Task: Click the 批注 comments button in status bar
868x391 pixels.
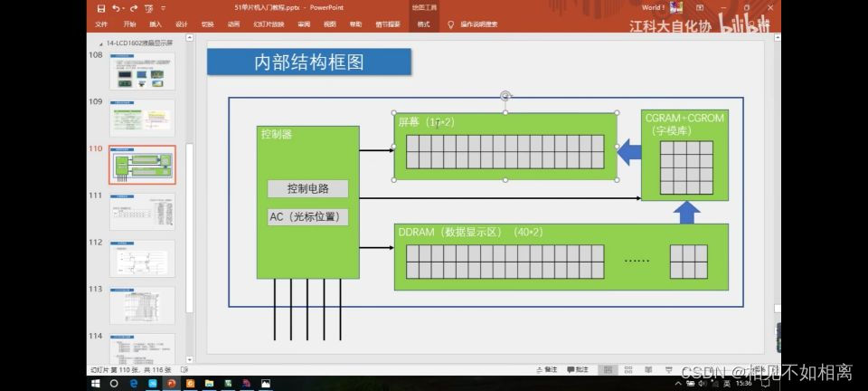Action: [x=578, y=369]
